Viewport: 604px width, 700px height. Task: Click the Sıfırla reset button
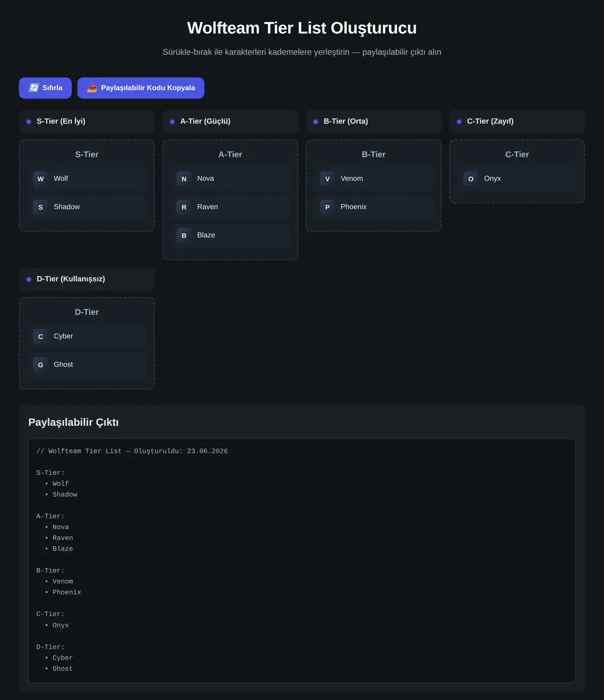[x=45, y=88]
